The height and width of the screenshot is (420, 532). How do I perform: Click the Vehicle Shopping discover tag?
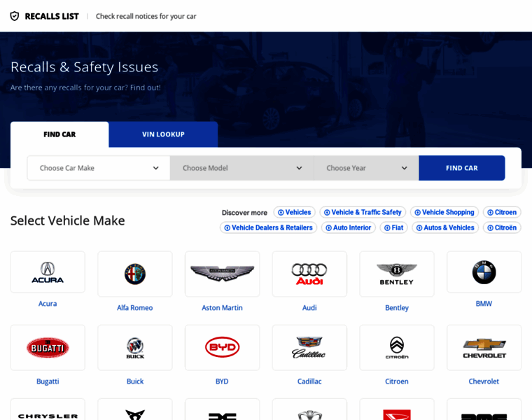[444, 212]
